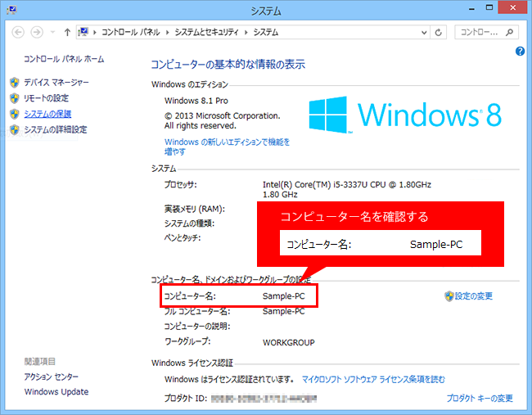Click the shield icon beside システムの詳細設定
The height and width of the screenshot is (415, 532).
tap(14, 129)
